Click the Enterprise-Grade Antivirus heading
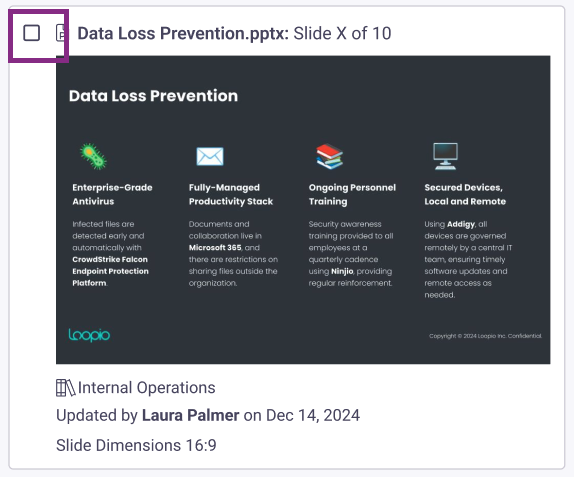574x477 pixels. 112,194
